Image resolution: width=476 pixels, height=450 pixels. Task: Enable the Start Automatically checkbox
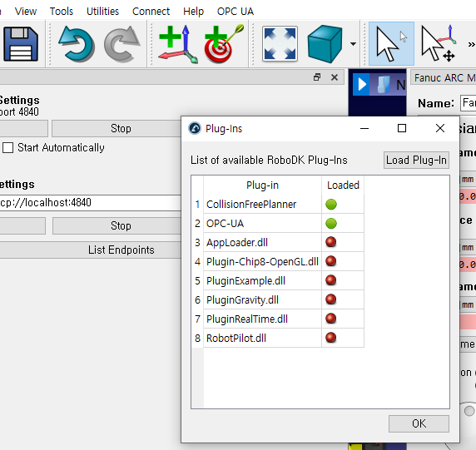coord(7,148)
